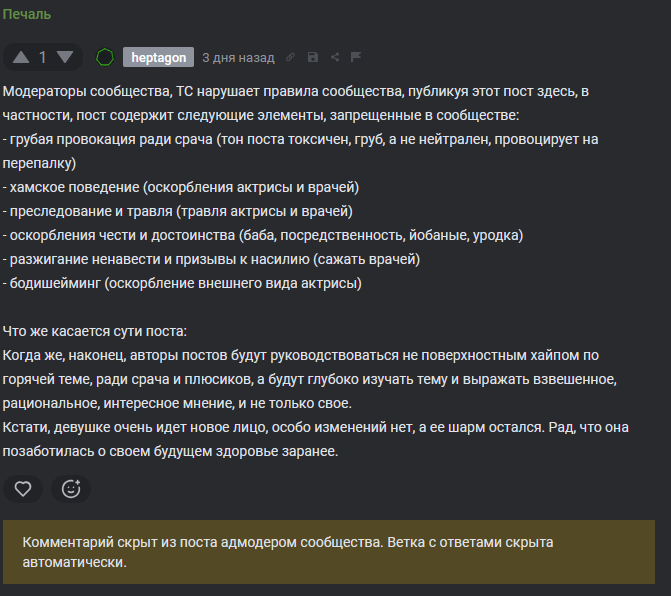Screen dimensions: 671x596
Task: Click the green heptagon avatar icon
Action: click(x=105, y=57)
